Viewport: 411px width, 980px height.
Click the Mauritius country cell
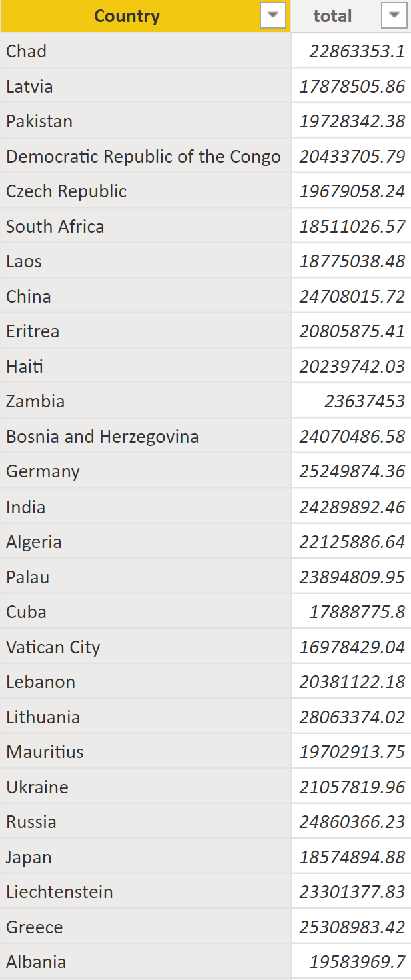tap(45, 752)
